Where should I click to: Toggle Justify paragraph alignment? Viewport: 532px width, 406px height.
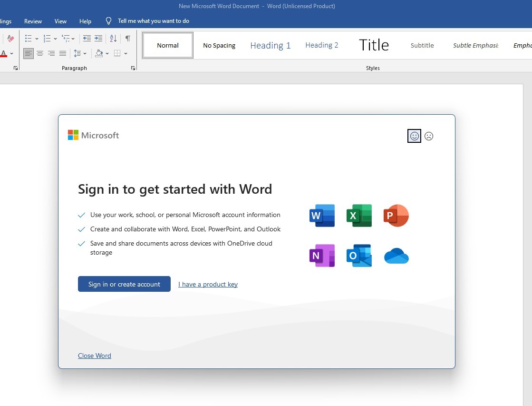click(x=63, y=53)
